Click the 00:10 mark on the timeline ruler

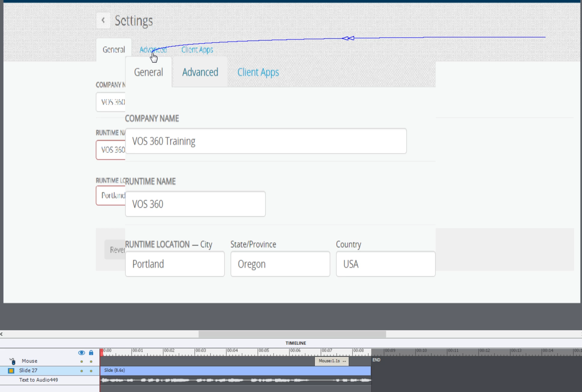422,351
